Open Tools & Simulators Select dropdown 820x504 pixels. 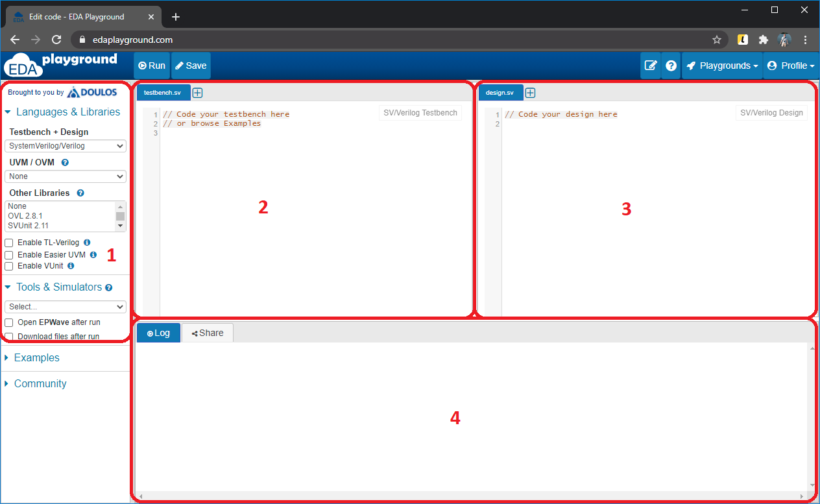pos(65,307)
